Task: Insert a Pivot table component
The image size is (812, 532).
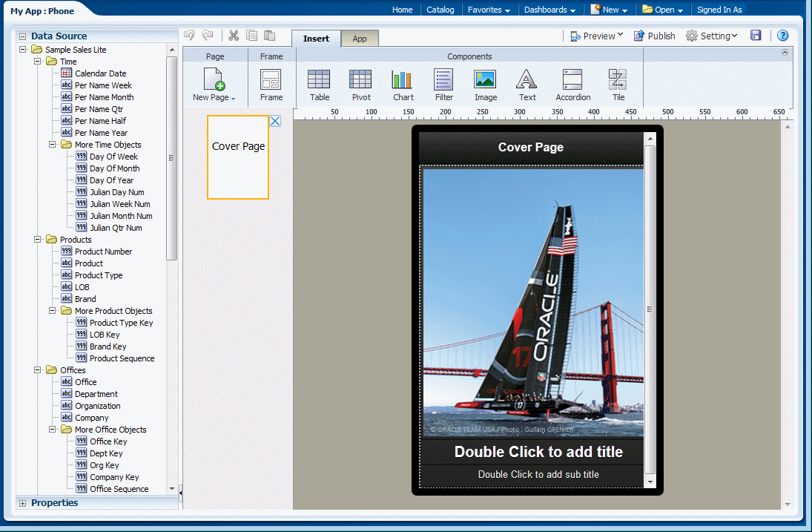Action: (x=361, y=85)
